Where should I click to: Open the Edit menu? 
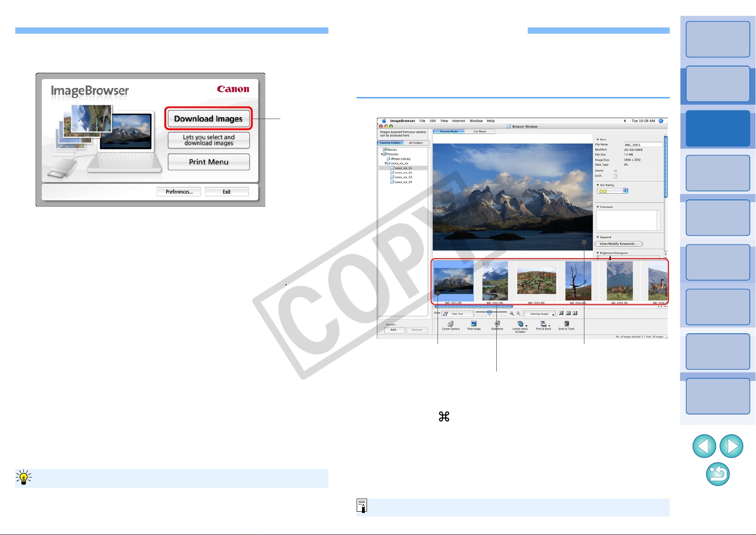433,121
